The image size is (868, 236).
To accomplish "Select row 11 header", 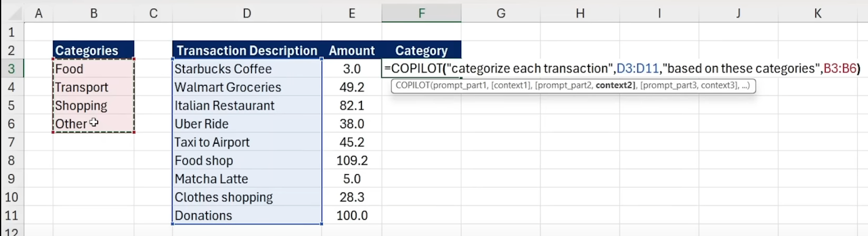I will [x=11, y=215].
